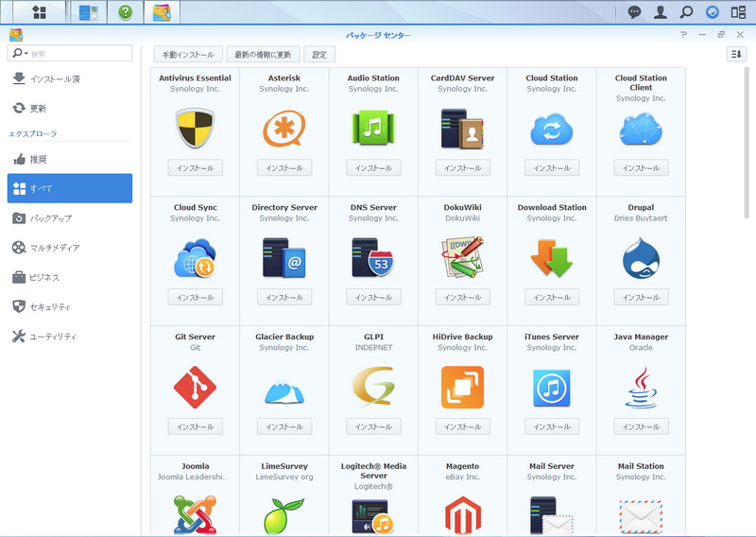Click the LimeSurvey lime icon
Image resolution: width=756 pixels, height=537 pixels.
[284, 516]
